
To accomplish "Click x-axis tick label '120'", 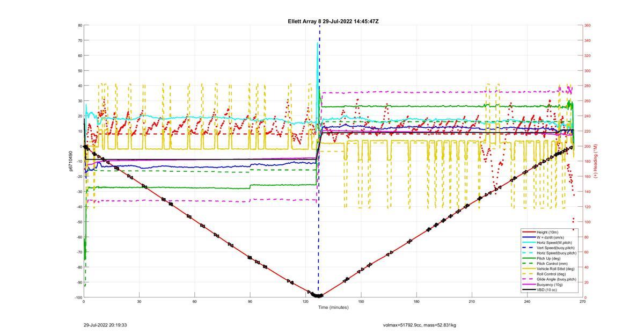I will (305, 302).
